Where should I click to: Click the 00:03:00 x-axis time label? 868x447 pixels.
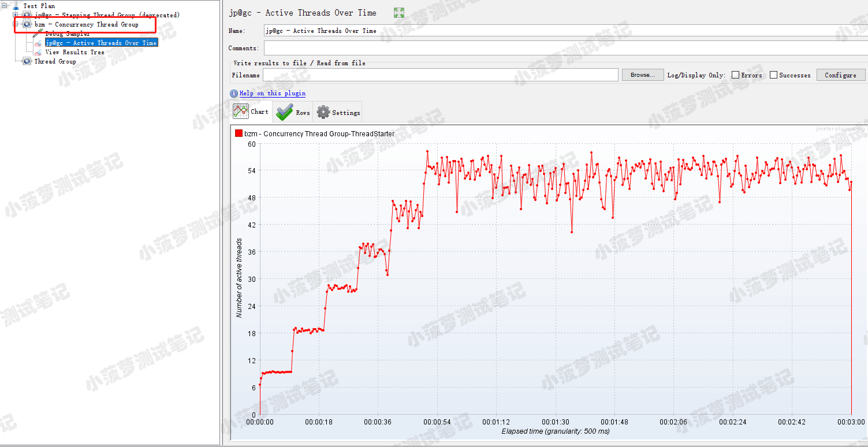(851, 422)
